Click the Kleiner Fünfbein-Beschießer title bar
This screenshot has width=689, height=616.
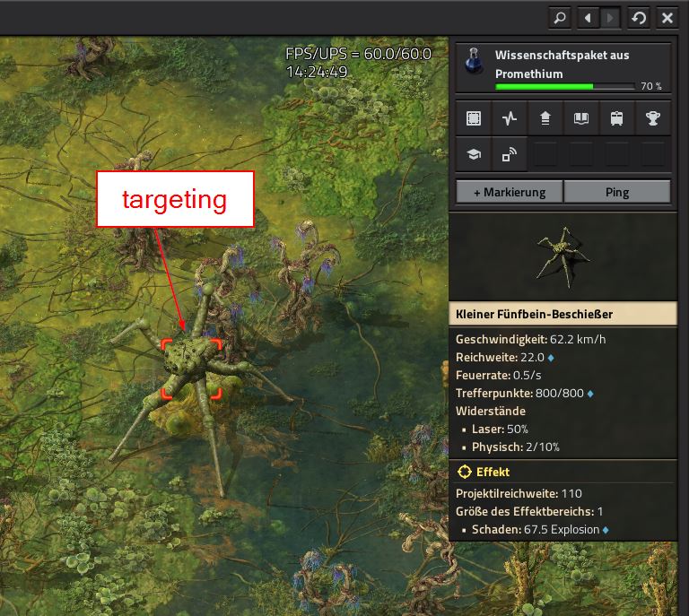563,314
